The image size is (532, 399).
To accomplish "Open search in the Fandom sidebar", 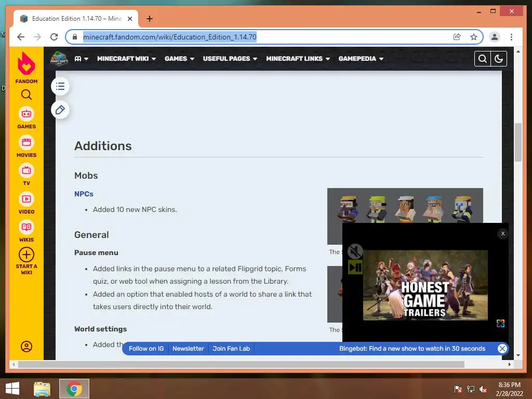I will [x=26, y=95].
